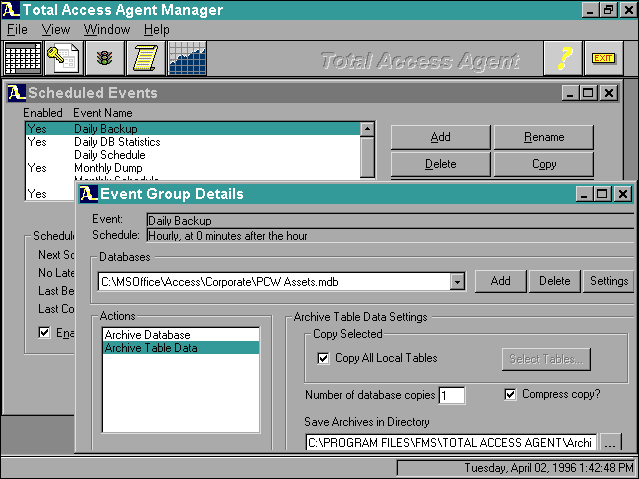Open the Window menu
Screen dimensions: 639x479
click(x=106, y=30)
